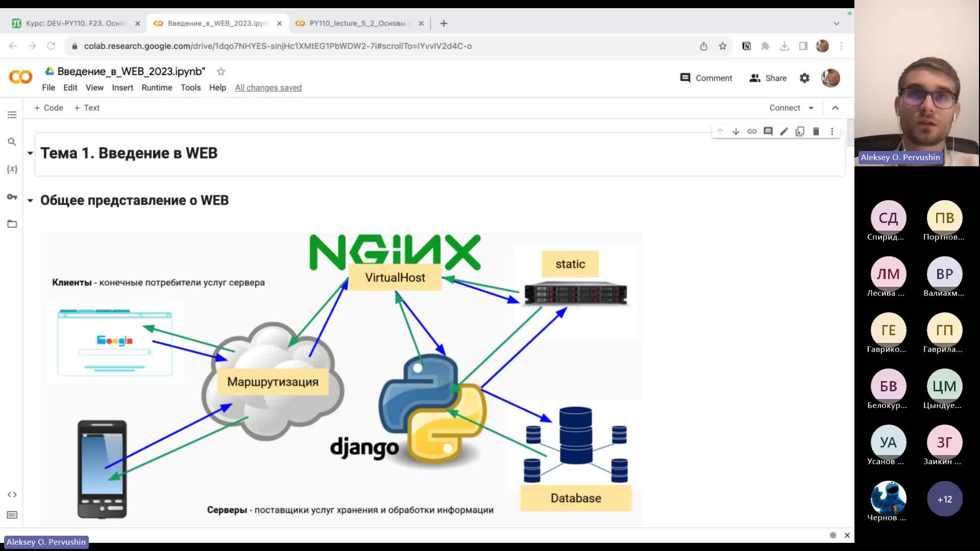Bookmark this page with the star icon
980x551 pixels.
click(x=723, y=46)
